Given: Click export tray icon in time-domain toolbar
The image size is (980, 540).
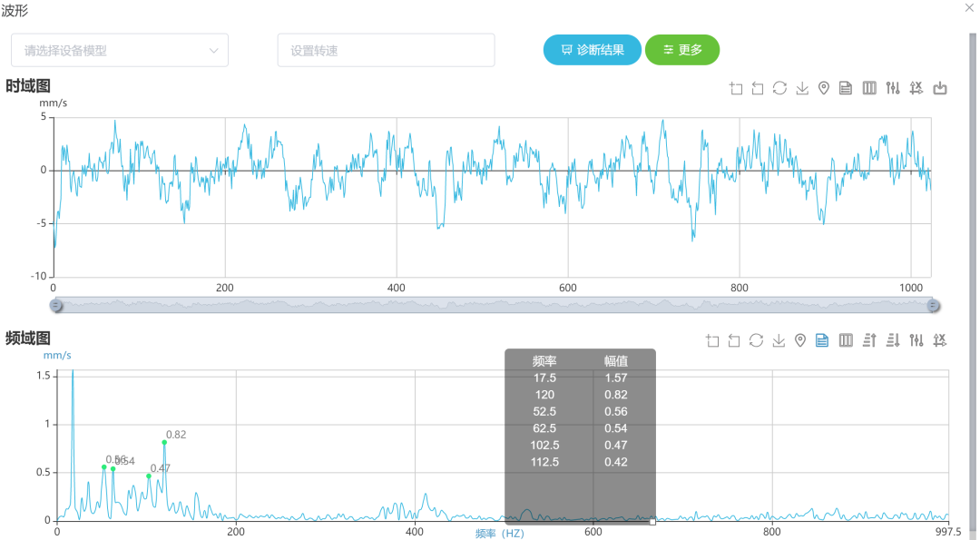Looking at the screenshot, I should click(940, 88).
